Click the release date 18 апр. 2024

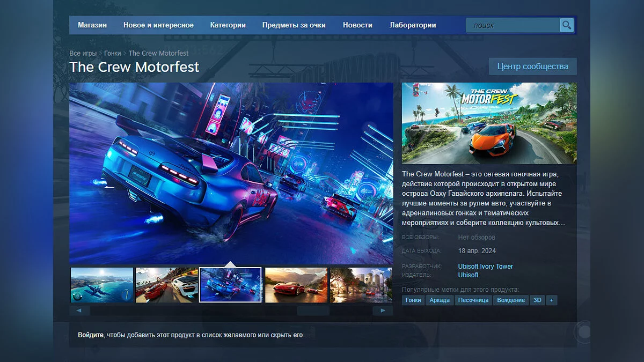pos(477,250)
